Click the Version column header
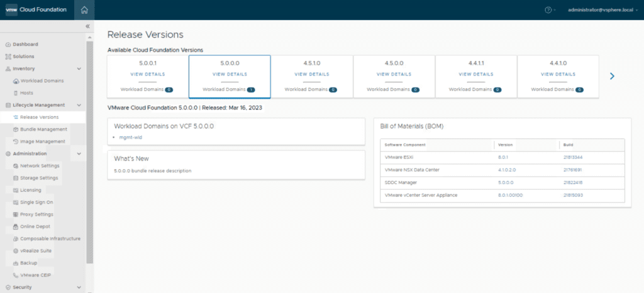Screen dimensions: 644x293 [x=505, y=145]
